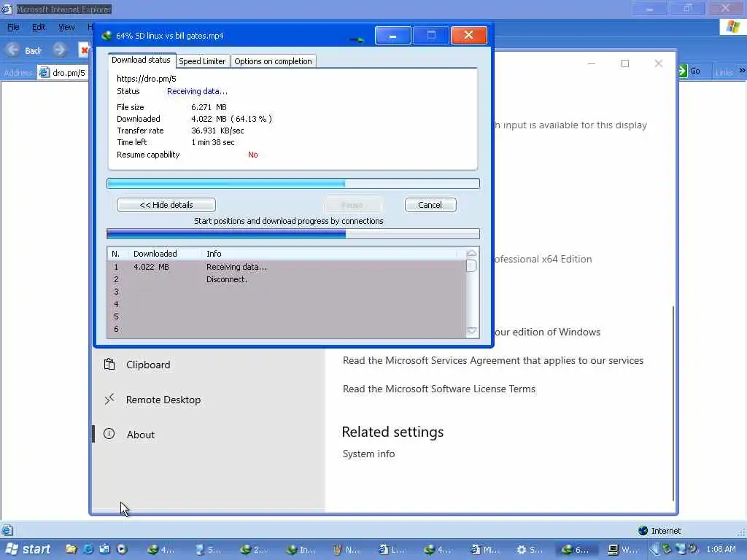This screenshot has height=560, width=747.
Task: Click the red Stop icon in IE toolbar
Action: [x=85, y=50]
